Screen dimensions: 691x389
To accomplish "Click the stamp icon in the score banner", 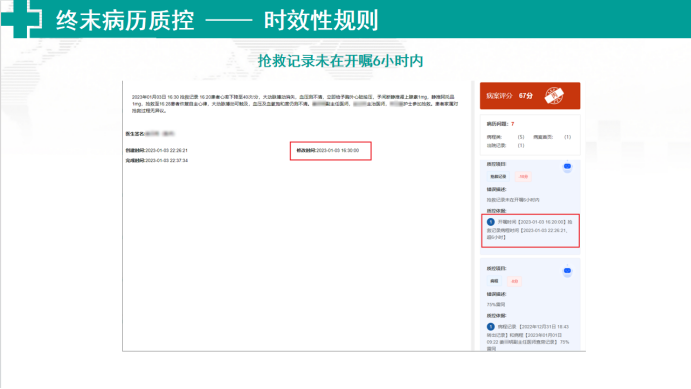I will click(554, 96).
